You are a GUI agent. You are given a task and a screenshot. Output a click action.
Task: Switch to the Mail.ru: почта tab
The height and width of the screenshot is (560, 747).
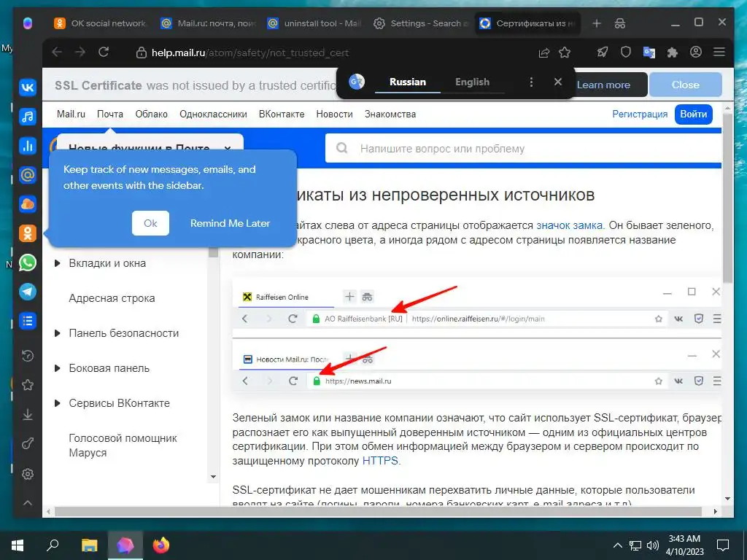(208, 23)
